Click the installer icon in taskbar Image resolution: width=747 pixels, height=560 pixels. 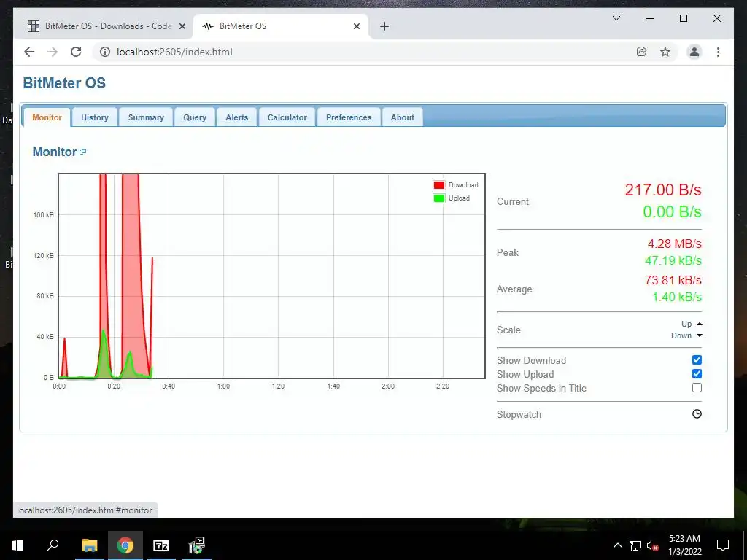click(x=197, y=545)
